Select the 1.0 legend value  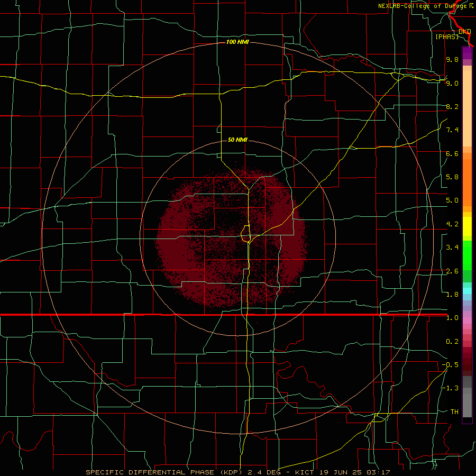[452, 318]
